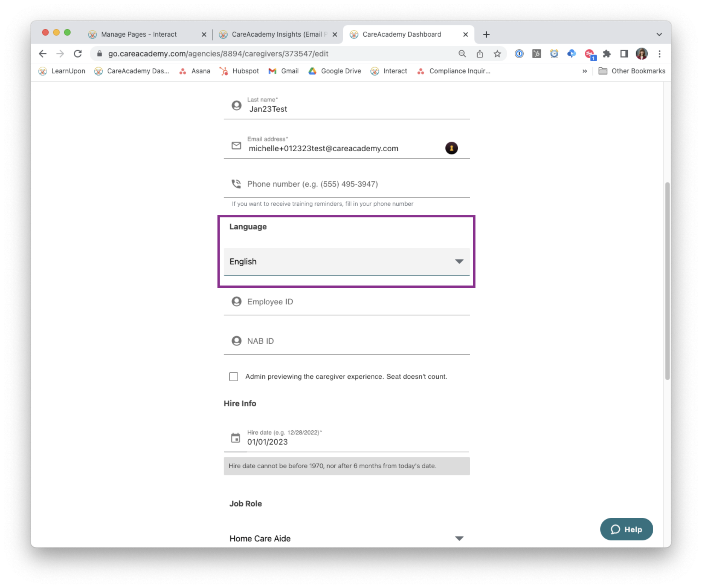Click the share page icon in address bar
Image resolution: width=702 pixels, height=588 pixels.
[x=480, y=54]
